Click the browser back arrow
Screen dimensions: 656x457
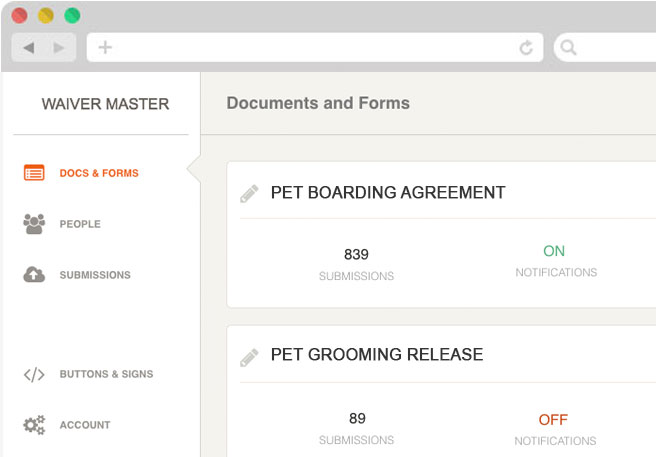[x=28, y=47]
